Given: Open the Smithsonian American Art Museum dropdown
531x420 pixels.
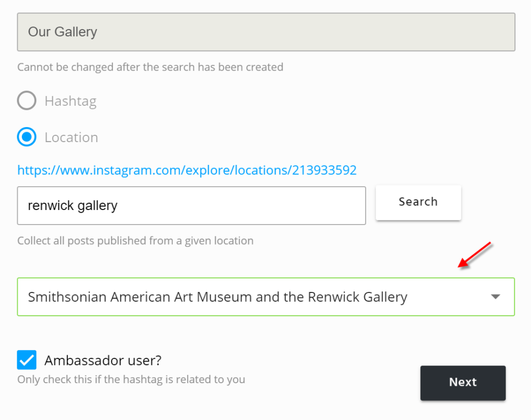Looking at the screenshot, I should pos(265,297).
